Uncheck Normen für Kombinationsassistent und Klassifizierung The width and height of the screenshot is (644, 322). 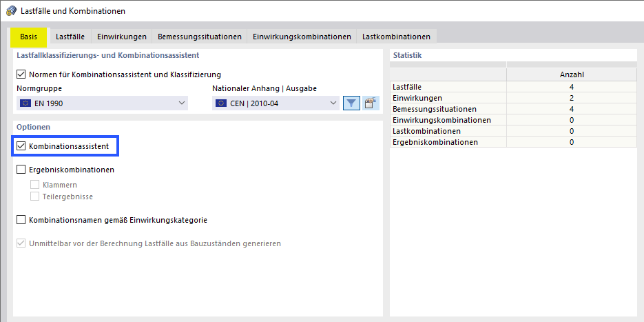[x=21, y=74]
